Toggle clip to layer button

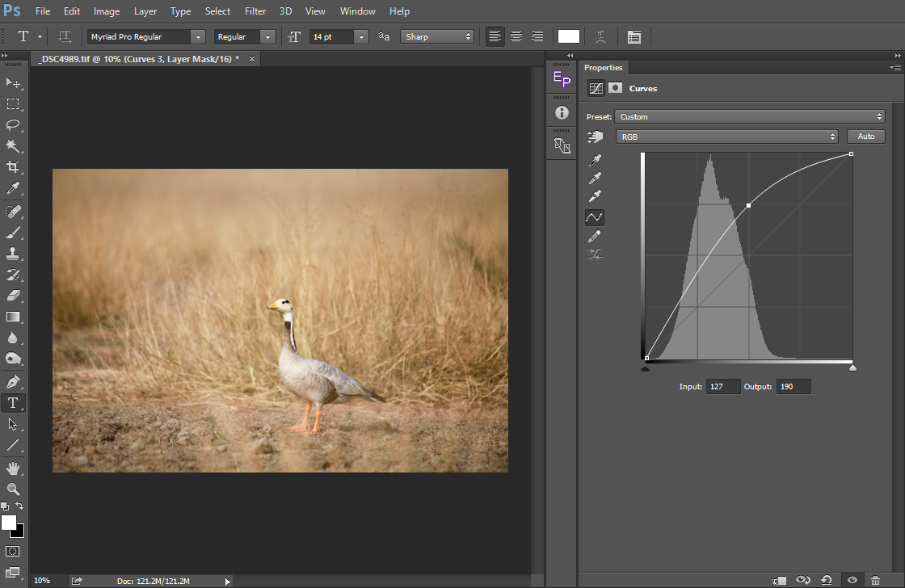click(x=780, y=580)
